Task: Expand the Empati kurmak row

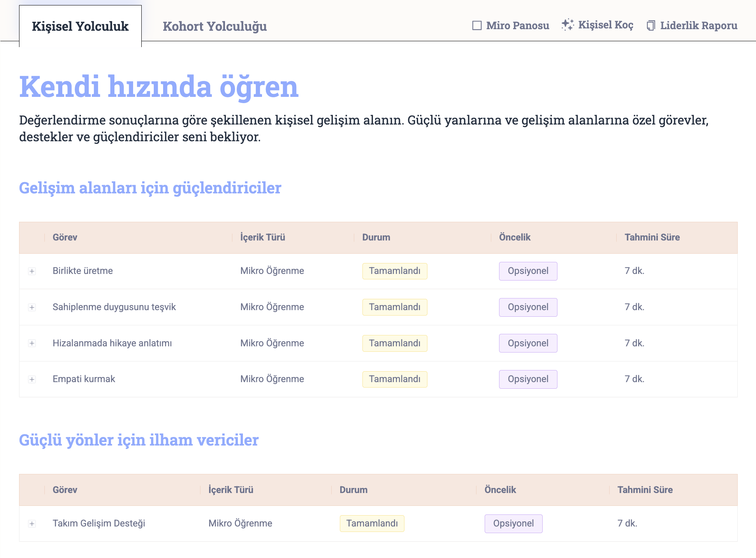Action: point(32,379)
